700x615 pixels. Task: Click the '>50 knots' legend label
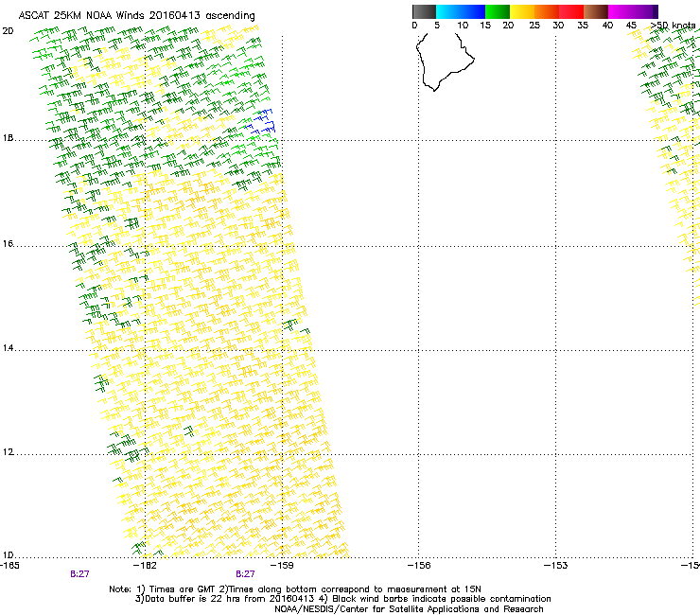[673, 26]
